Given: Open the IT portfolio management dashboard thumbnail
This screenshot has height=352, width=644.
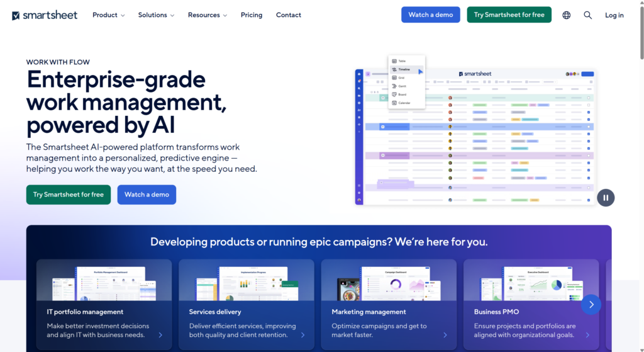Looking at the screenshot, I should pos(104,280).
